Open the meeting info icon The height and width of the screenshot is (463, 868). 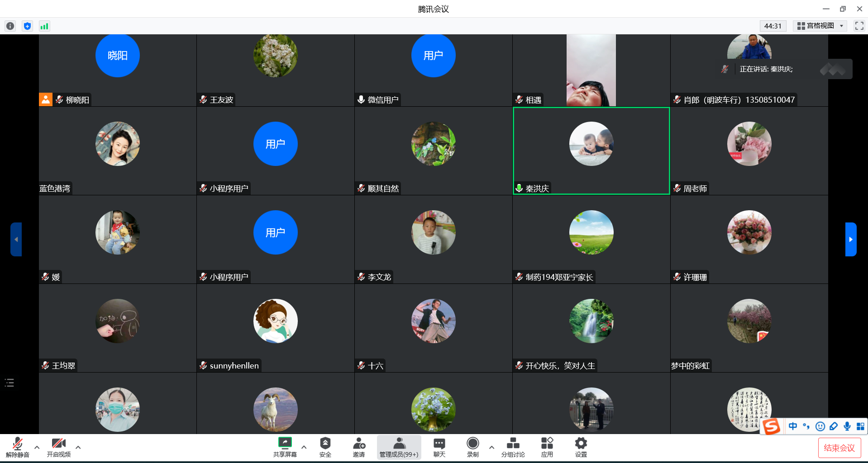pos(10,26)
